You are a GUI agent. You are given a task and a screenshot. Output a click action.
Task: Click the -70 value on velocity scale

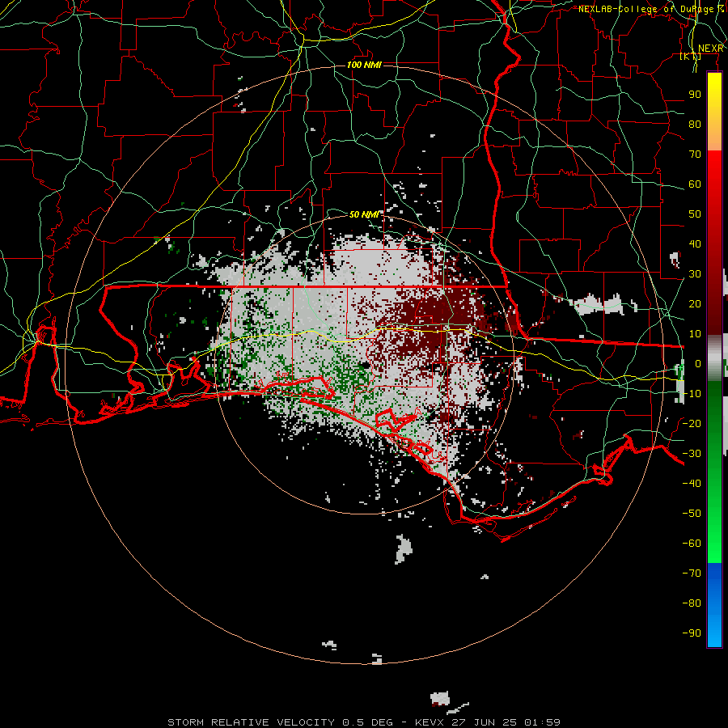[692, 574]
